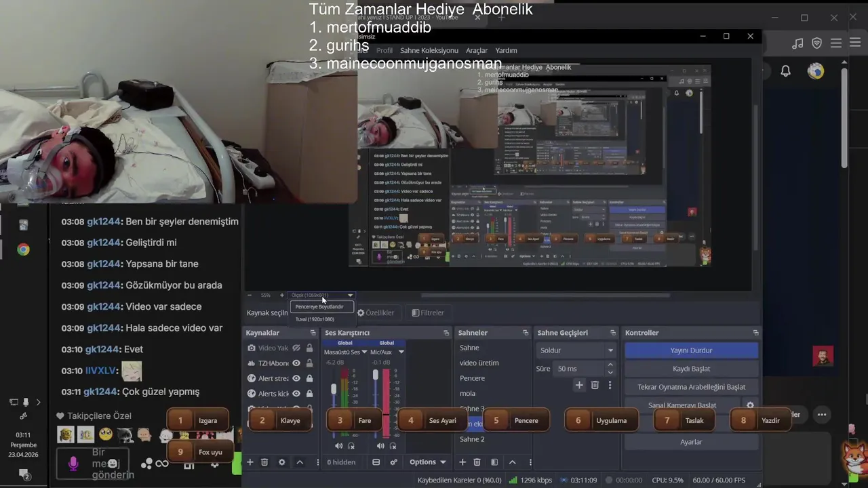868x488 pixels.
Task: Expand Mic/Aux channel dropdown
Action: (x=401, y=352)
